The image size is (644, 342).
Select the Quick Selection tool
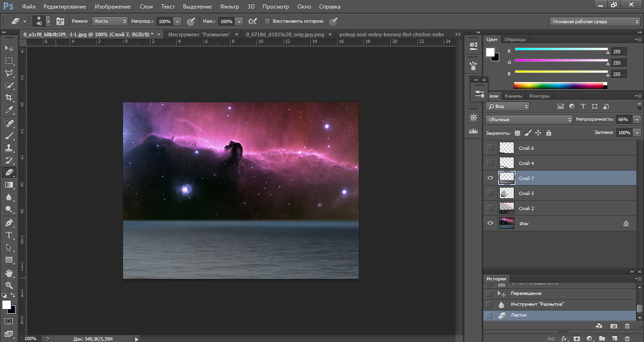(x=8, y=85)
